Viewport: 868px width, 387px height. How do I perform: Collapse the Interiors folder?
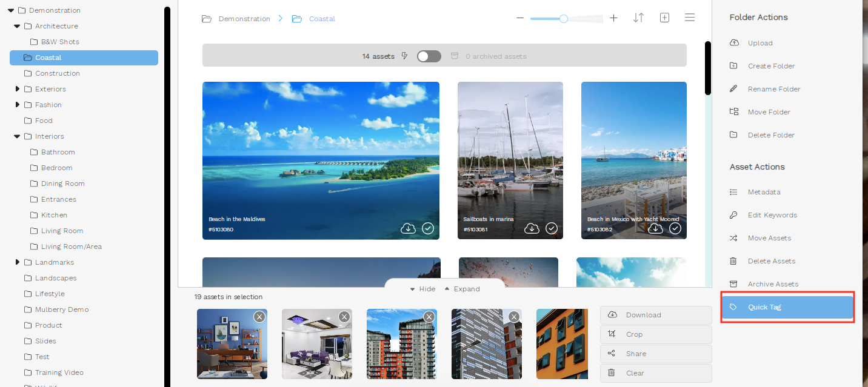[x=17, y=136]
